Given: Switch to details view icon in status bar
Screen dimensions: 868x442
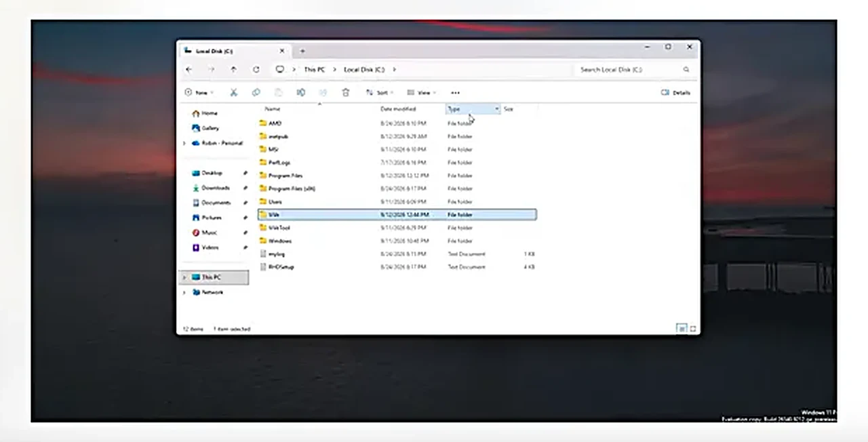Looking at the screenshot, I should (682, 329).
